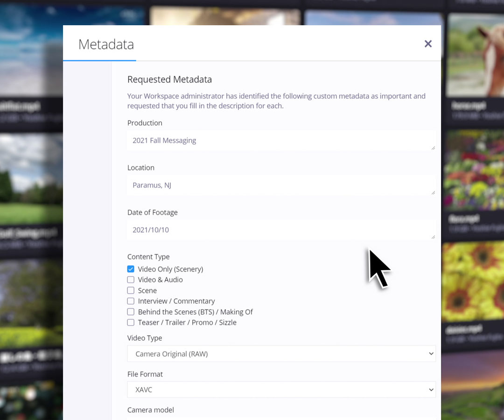The image size is (504, 420).
Task: Check the Scene checkbox
Action: click(131, 290)
